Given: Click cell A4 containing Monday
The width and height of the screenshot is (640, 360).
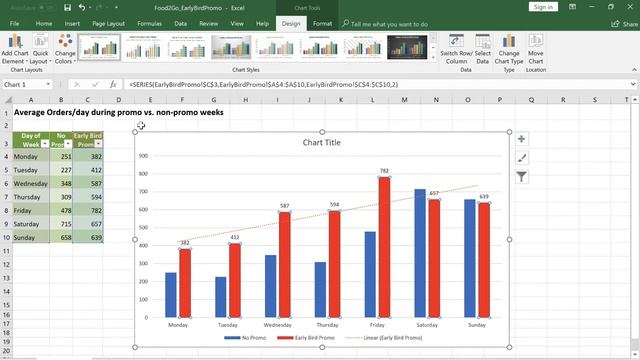Looking at the screenshot, I should click(31, 156).
